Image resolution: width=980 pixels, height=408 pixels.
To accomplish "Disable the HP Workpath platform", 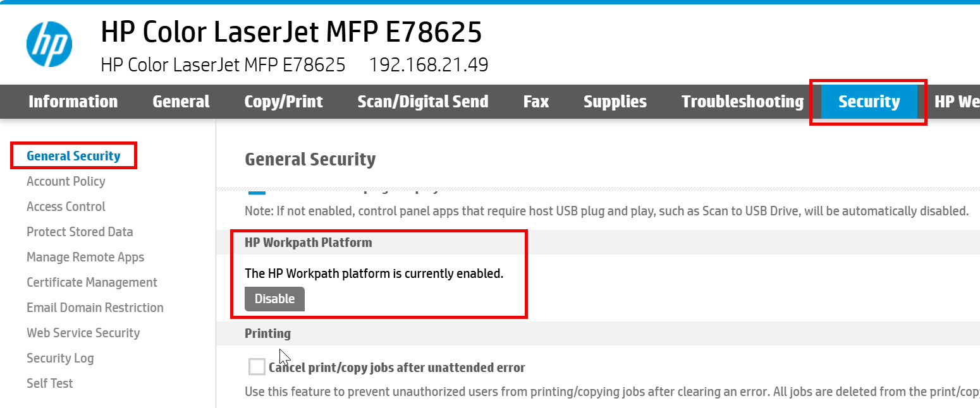I will tap(274, 299).
